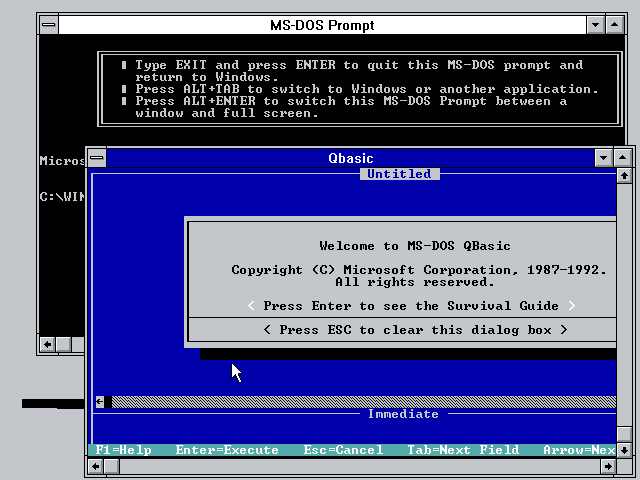The image size is (640, 480).
Task: Click the MS-DOS Prompt title bar
Action: tap(322, 25)
